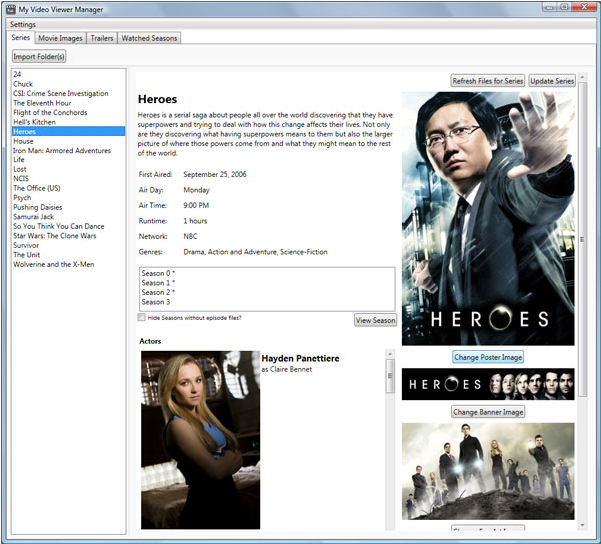Screen dimensions: 601x544
Task: Click the Hayden Panettiere actor photo
Action: 200,440
